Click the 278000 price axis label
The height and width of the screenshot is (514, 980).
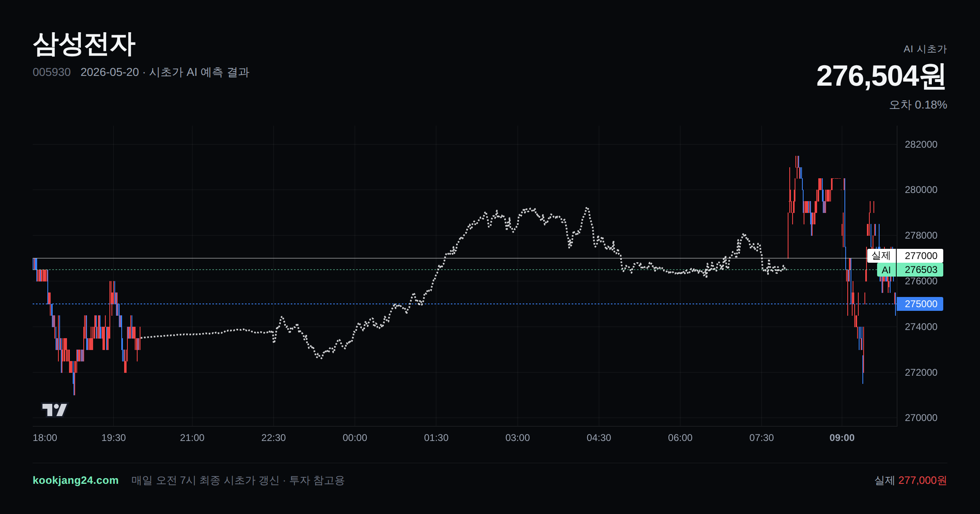tap(921, 235)
